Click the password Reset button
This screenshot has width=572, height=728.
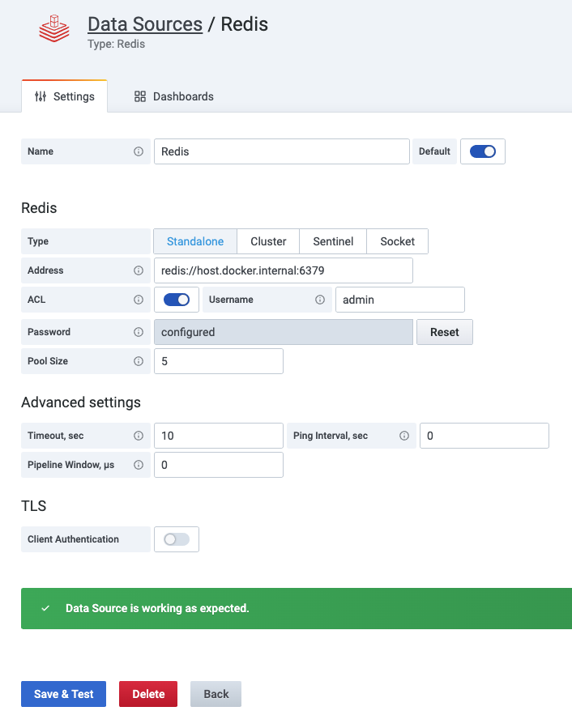[x=445, y=332]
